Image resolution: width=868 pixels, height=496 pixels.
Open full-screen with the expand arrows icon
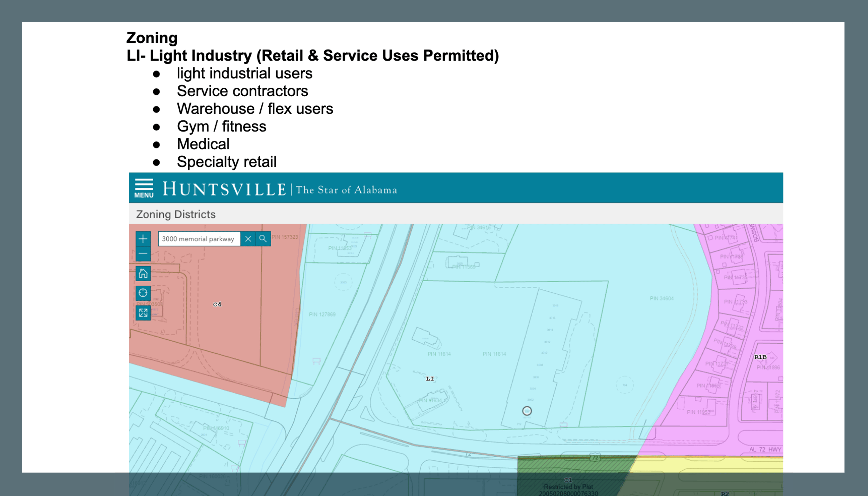[x=143, y=313]
